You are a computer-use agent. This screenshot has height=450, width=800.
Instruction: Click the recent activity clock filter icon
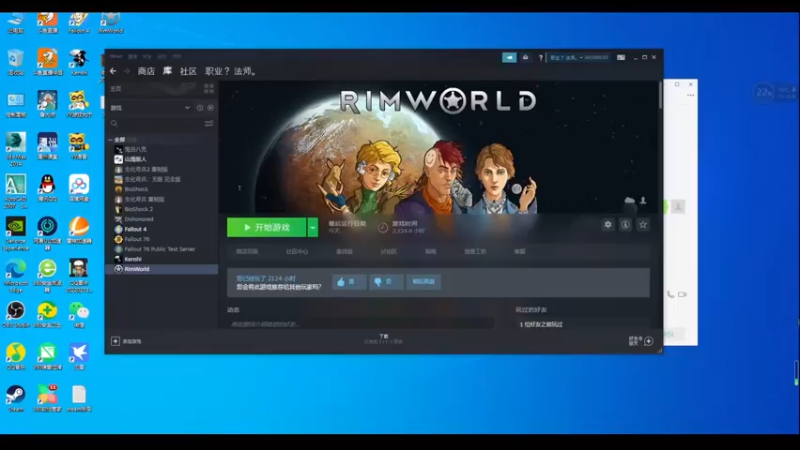click(x=200, y=108)
